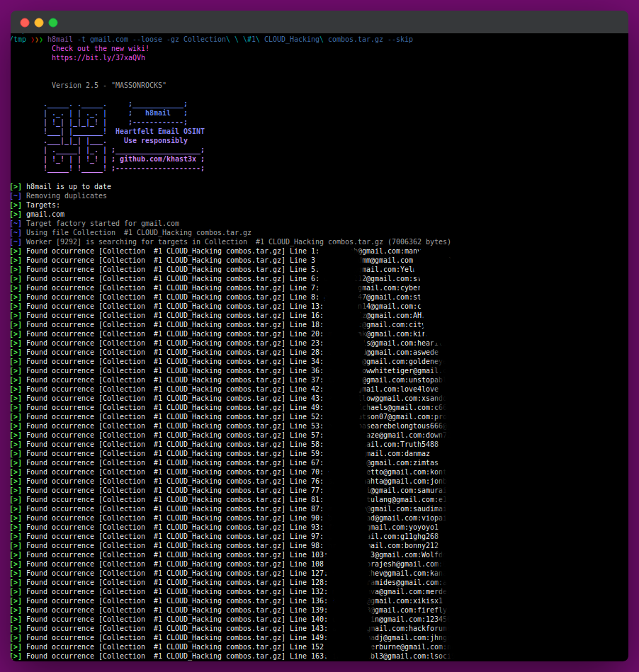Click the Found occurrence row for Line 6
Viewport: 639px width, 672px height.
pos(215,278)
